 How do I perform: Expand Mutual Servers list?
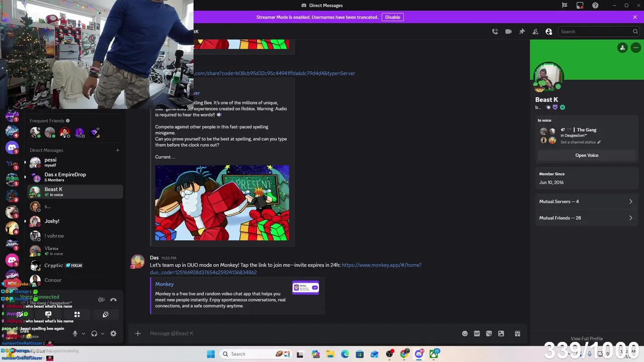(x=586, y=202)
